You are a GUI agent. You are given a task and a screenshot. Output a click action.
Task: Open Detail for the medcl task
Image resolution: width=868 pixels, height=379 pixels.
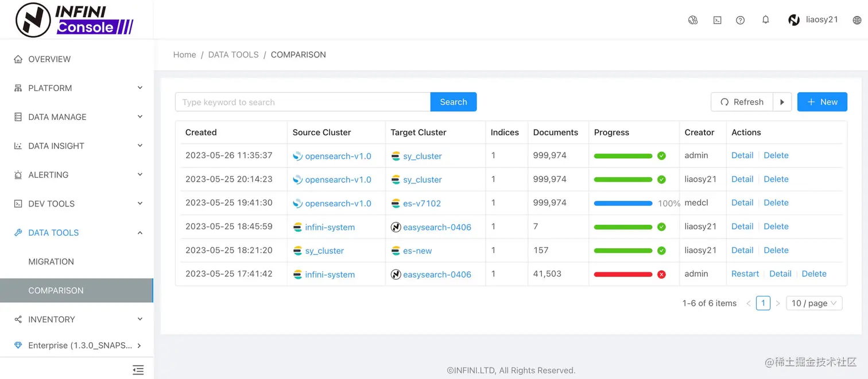(742, 203)
